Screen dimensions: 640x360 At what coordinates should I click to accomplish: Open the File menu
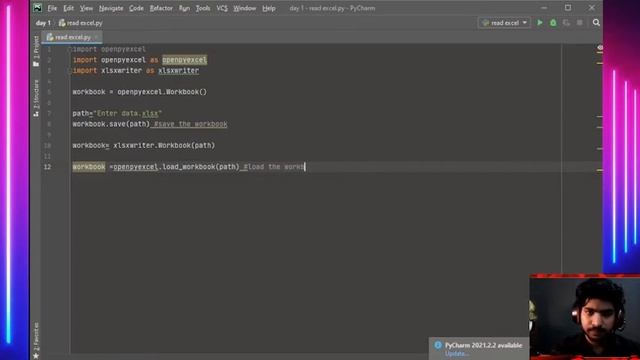52,8
